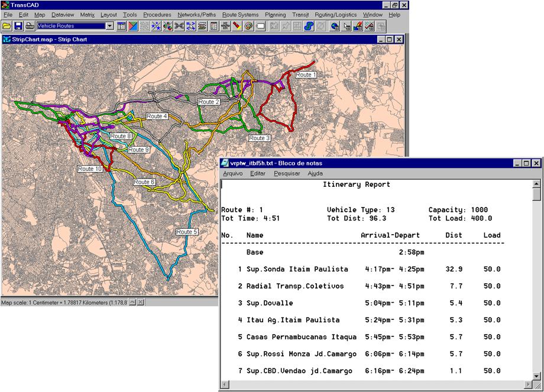Screen dimensions: 544x392
Task: Open the Tools menu
Action: click(x=129, y=15)
